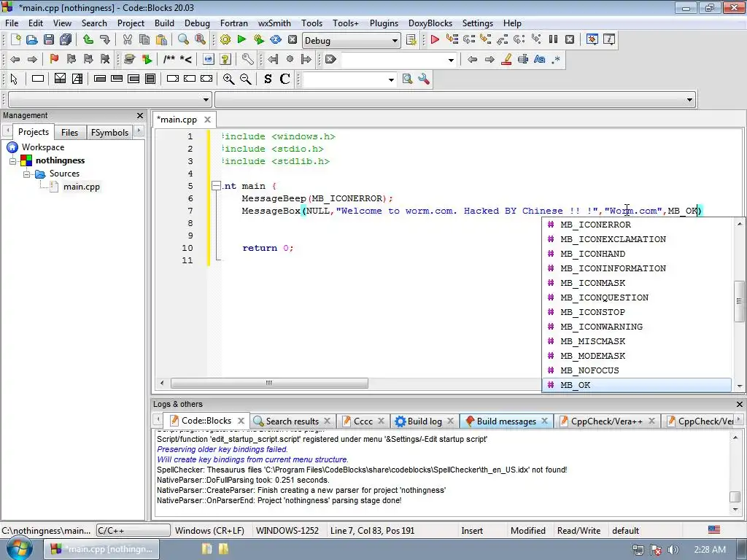Close the Logs & others panel
The height and width of the screenshot is (560, 747).
(x=740, y=404)
